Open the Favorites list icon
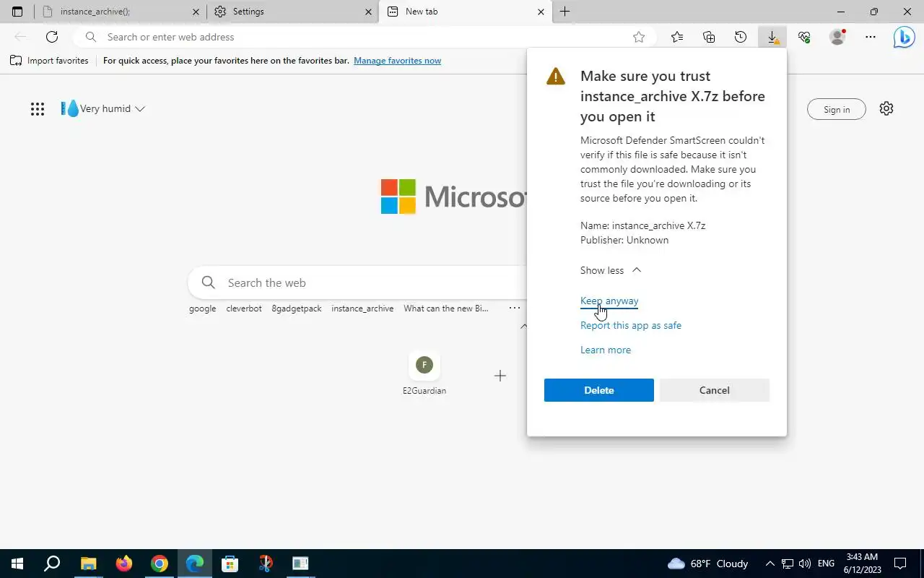This screenshot has height=578, width=924. 677,37
